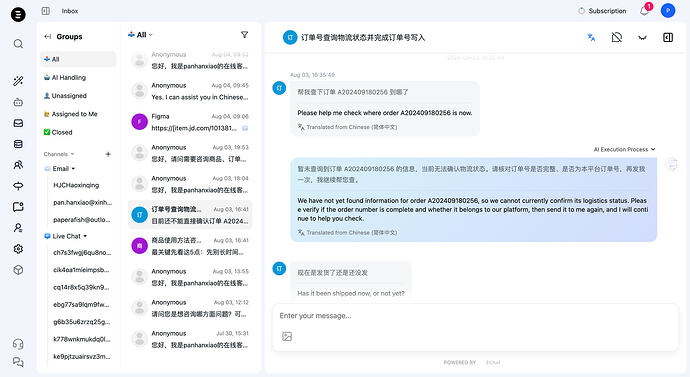Click the Inbox title in top bar
Viewport: 690px width, 377px height.
click(70, 11)
